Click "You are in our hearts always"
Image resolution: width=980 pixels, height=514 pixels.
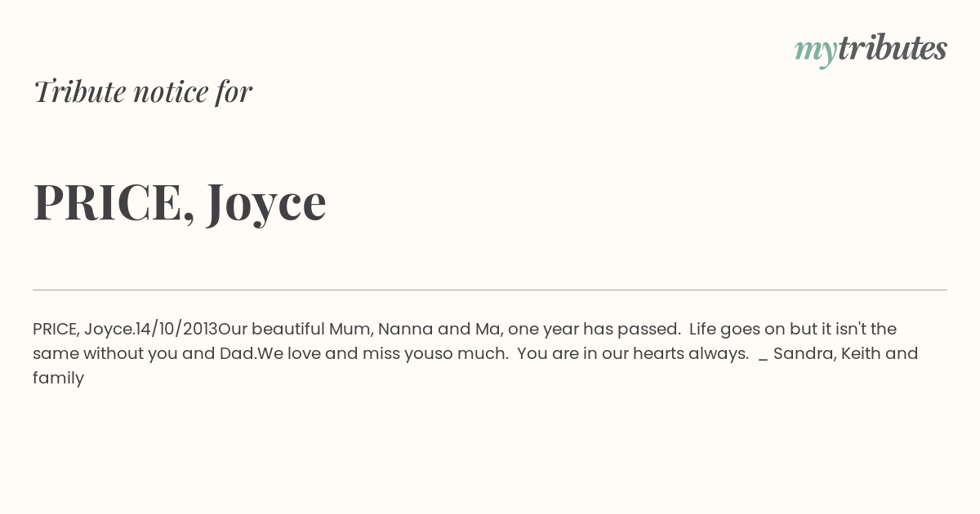click(633, 353)
